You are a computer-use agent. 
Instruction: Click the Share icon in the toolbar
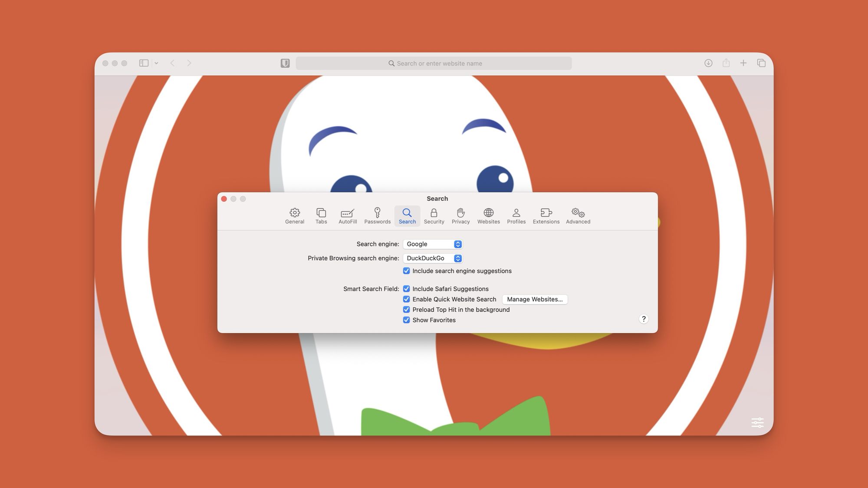(726, 63)
